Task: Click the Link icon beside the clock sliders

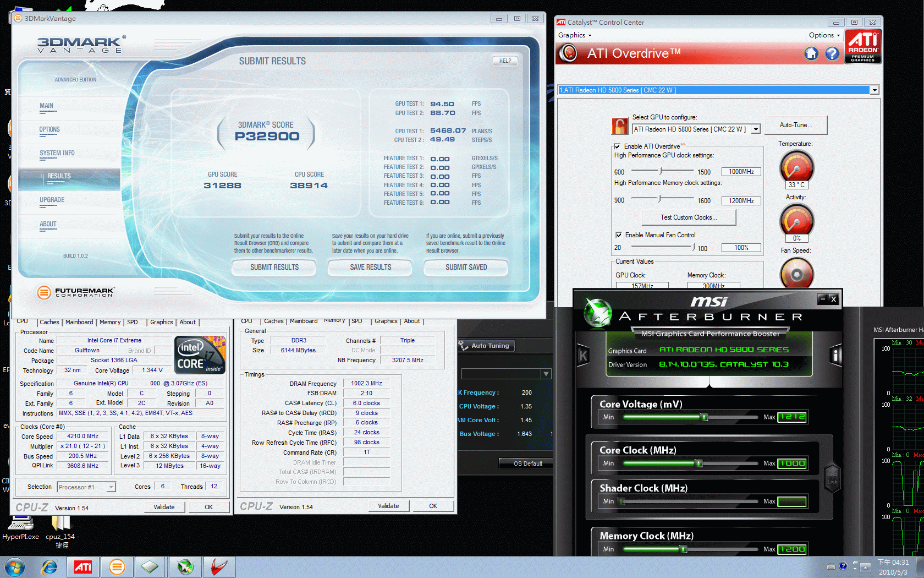Action: (832, 475)
